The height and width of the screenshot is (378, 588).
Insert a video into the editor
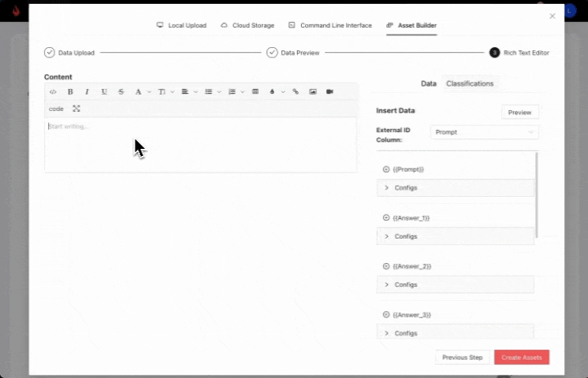point(329,91)
